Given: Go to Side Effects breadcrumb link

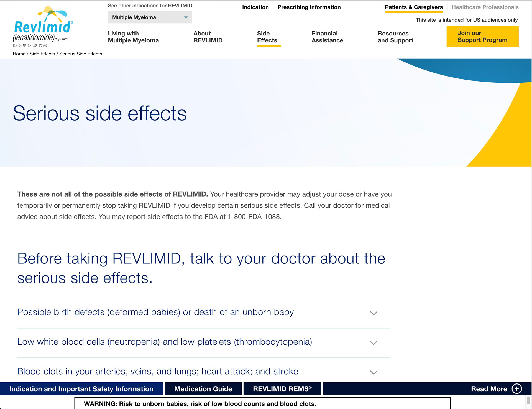Looking at the screenshot, I should pyautogui.click(x=42, y=54).
